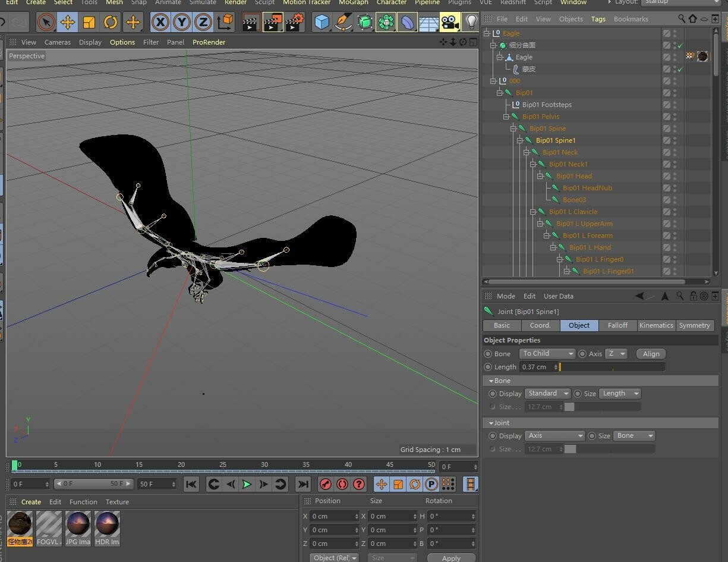
Task: Open the MoGraph menu
Action: click(353, 3)
